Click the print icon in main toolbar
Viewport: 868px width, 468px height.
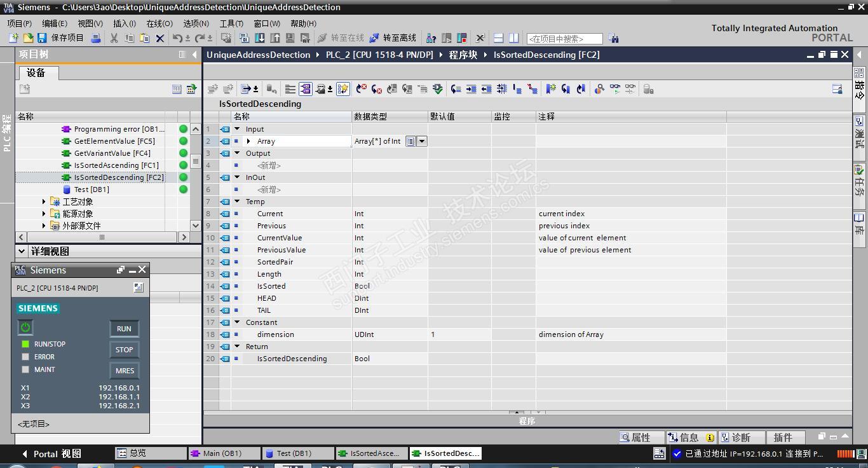(x=96, y=38)
